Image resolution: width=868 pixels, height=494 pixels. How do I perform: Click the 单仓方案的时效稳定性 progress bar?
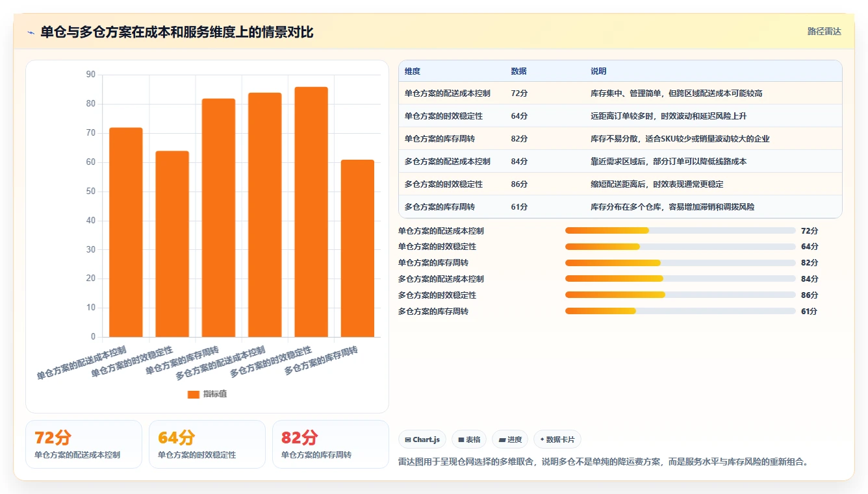pos(680,247)
